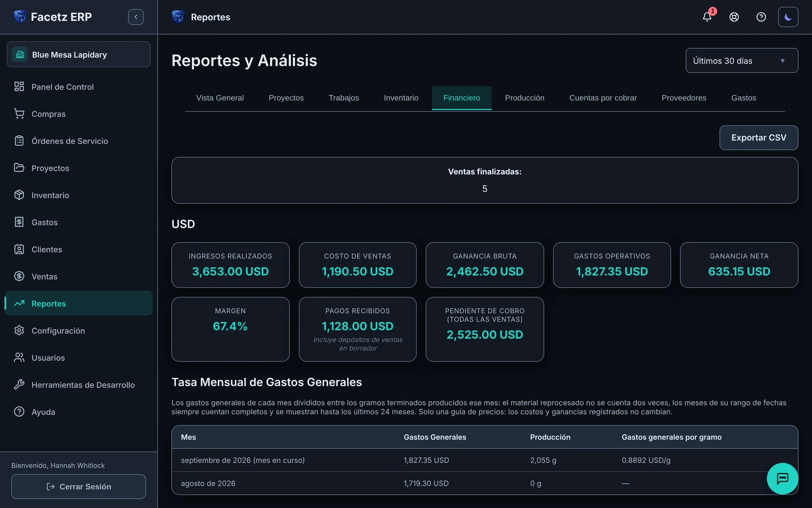Switch to the Proveedores tab

coord(684,98)
